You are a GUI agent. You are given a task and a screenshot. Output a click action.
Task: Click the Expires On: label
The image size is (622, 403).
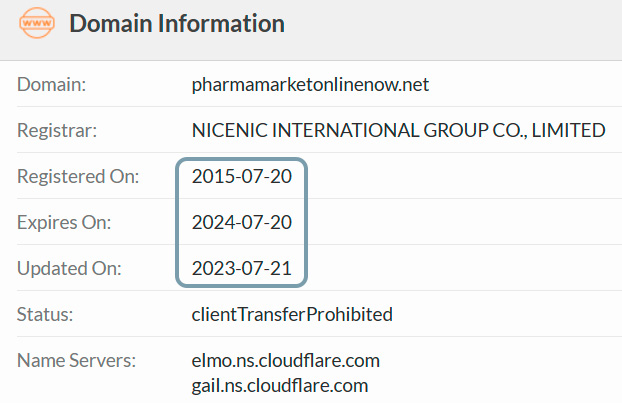(x=64, y=223)
